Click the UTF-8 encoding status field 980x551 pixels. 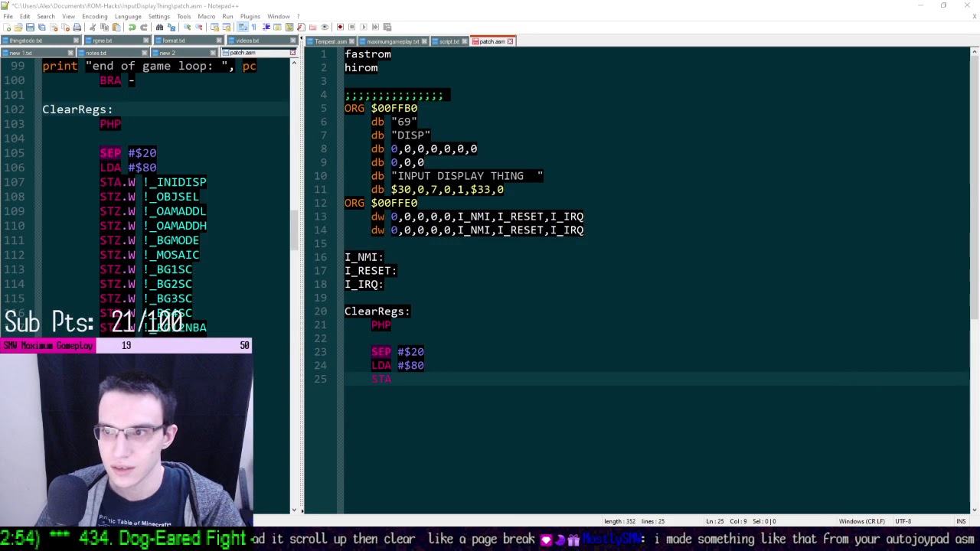tap(902, 521)
